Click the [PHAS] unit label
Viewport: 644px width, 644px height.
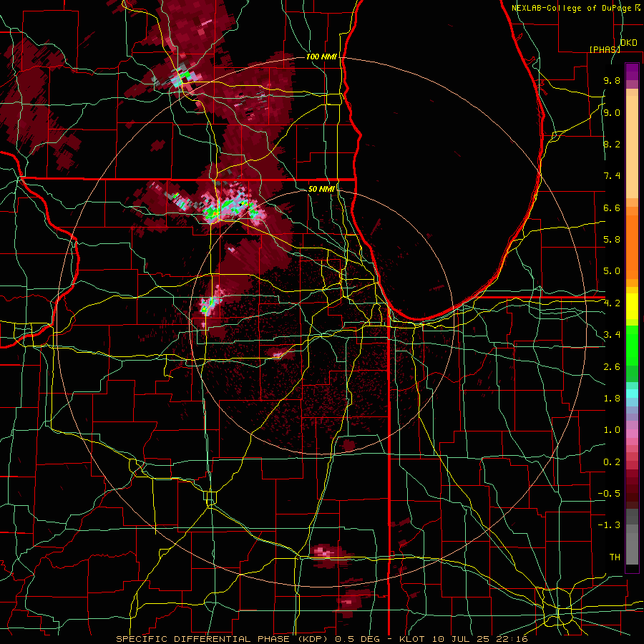[x=605, y=49]
